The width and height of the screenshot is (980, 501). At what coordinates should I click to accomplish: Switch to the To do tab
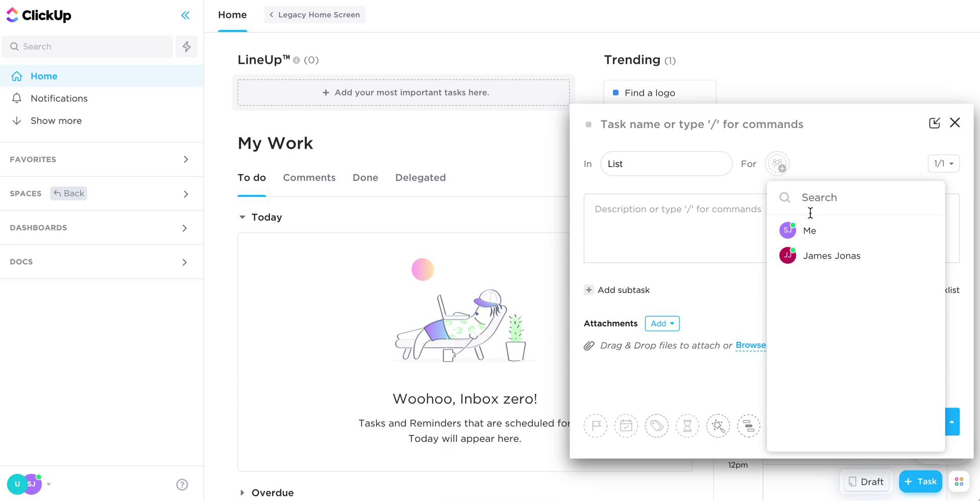[252, 178]
